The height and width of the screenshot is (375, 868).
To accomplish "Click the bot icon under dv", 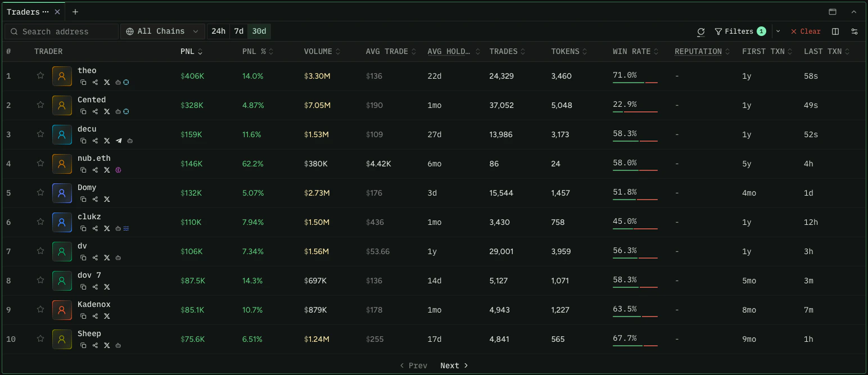I will pos(118,257).
